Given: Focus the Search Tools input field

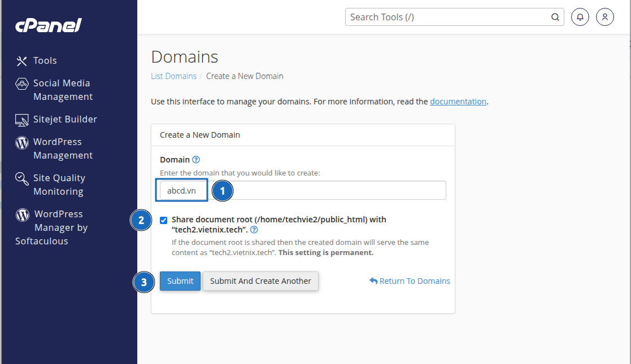Looking at the screenshot, I should [x=446, y=17].
